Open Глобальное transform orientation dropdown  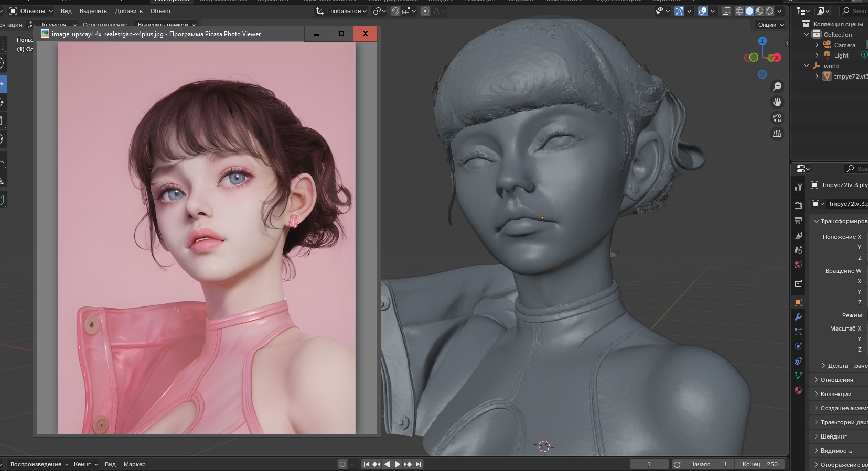click(x=341, y=11)
